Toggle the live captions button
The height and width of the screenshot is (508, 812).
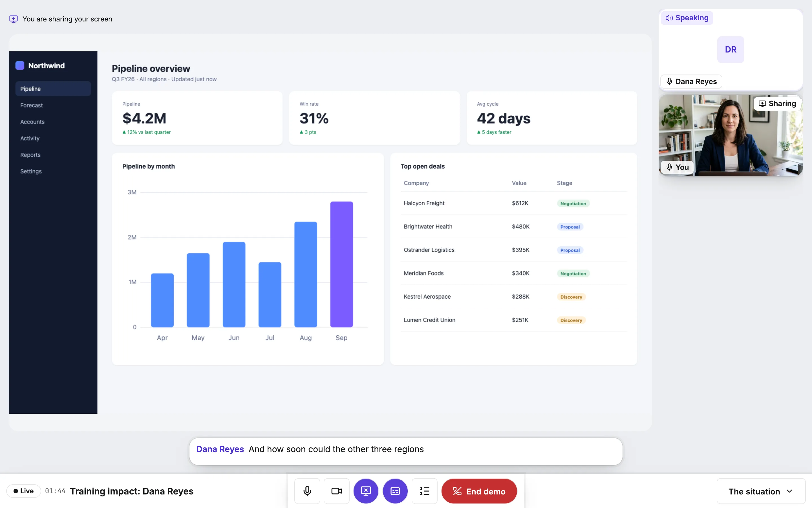coord(395,491)
